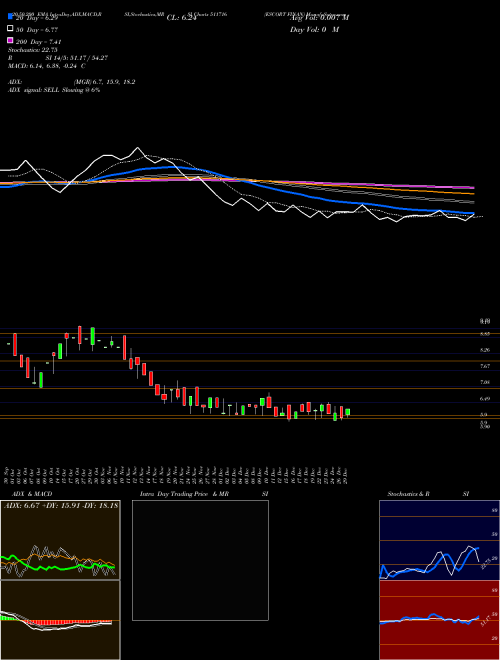Open the blue Stochastics chart panel
The width and height of the screenshot is (500, 660).
tap(439, 540)
